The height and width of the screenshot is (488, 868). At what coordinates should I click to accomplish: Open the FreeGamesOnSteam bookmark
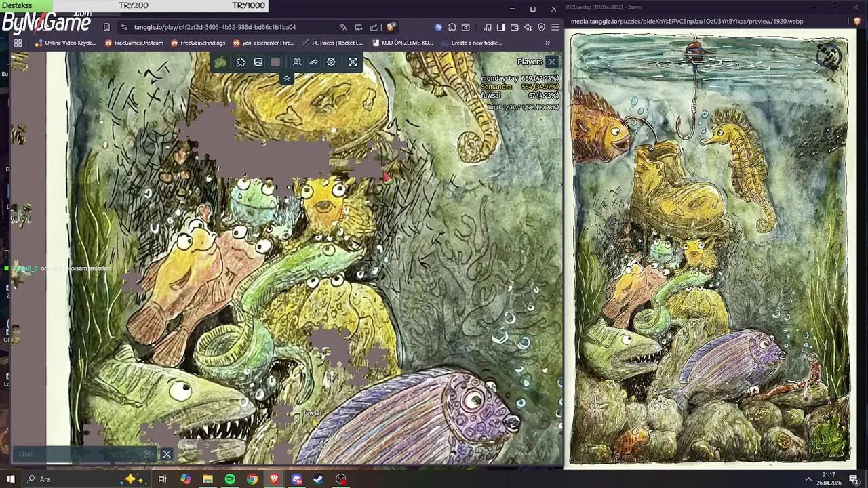[134, 43]
